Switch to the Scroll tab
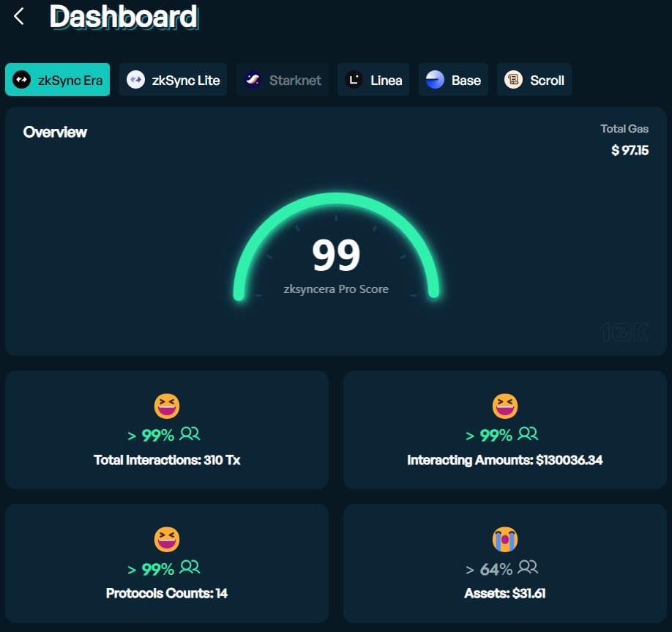The image size is (672, 632). (534, 80)
